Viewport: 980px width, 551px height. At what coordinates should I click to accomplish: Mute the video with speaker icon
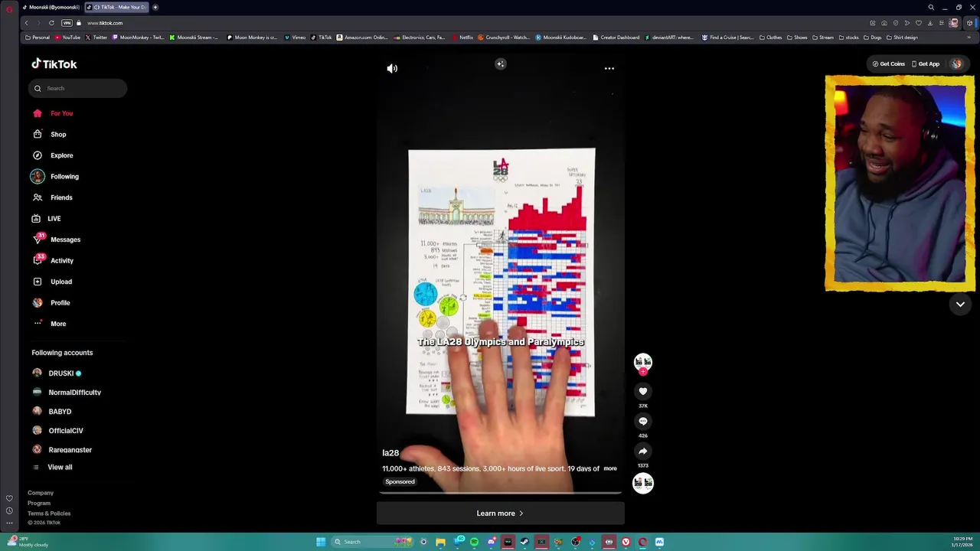392,68
